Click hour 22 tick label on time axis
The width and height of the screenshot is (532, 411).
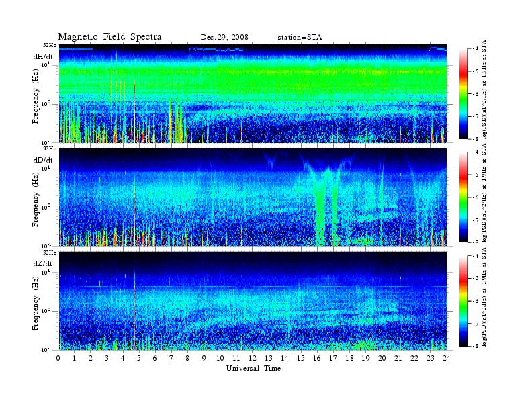(x=414, y=359)
